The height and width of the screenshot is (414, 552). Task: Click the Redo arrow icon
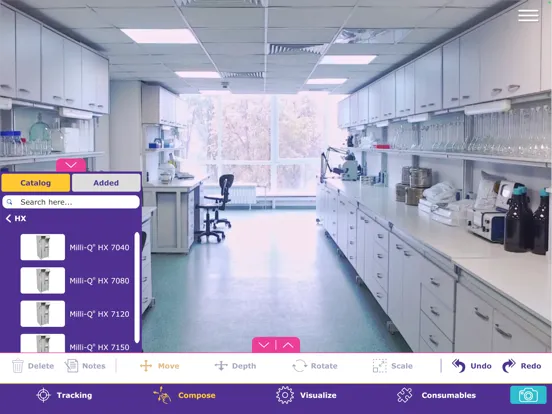tap(509, 366)
